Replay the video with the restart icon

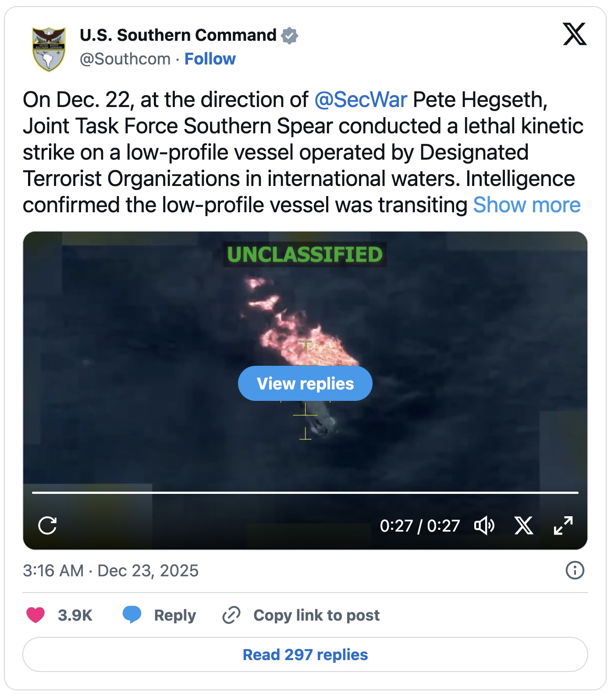coord(47,525)
